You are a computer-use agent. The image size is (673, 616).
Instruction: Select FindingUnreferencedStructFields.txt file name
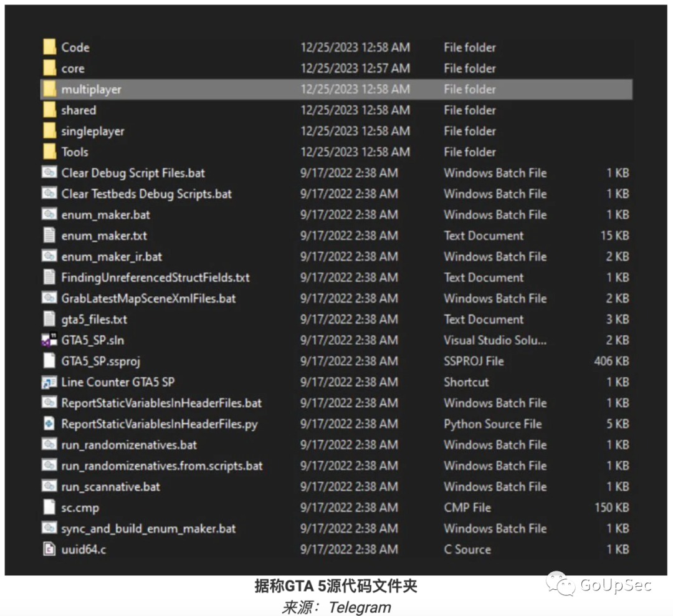pyautogui.click(x=155, y=277)
